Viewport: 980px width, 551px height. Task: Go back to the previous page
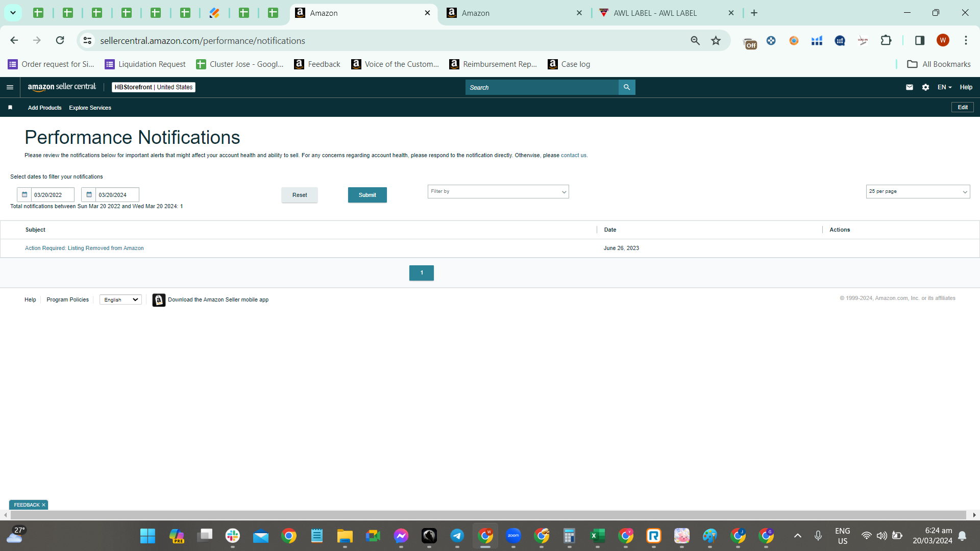[14, 40]
